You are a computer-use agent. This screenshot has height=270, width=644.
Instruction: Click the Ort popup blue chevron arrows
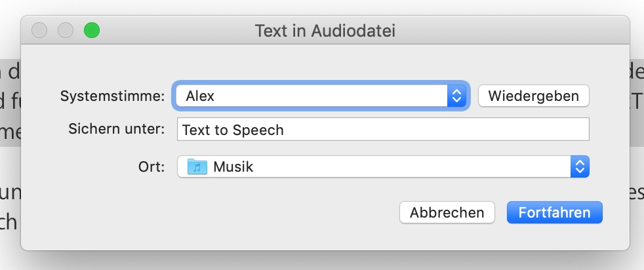(x=579, y=167)
